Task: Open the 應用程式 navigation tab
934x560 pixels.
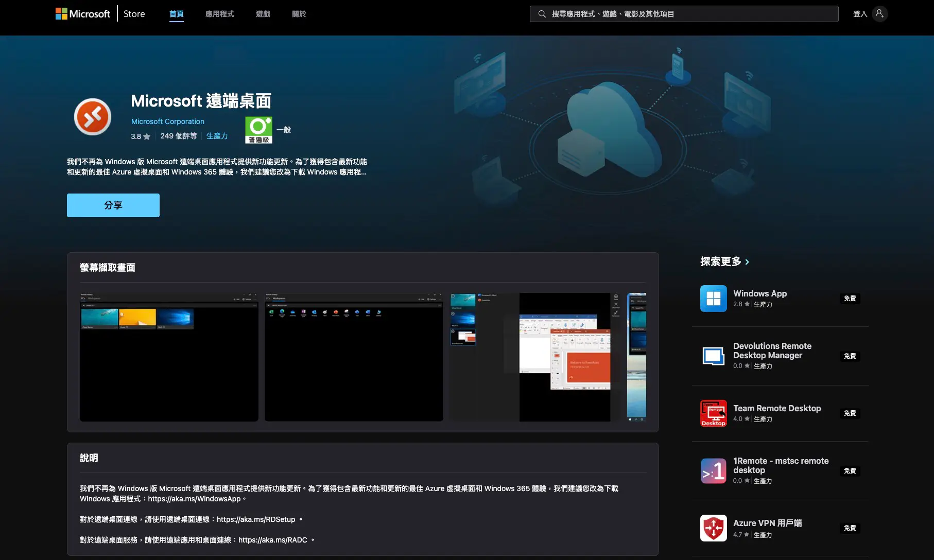Action: [220, 14]
